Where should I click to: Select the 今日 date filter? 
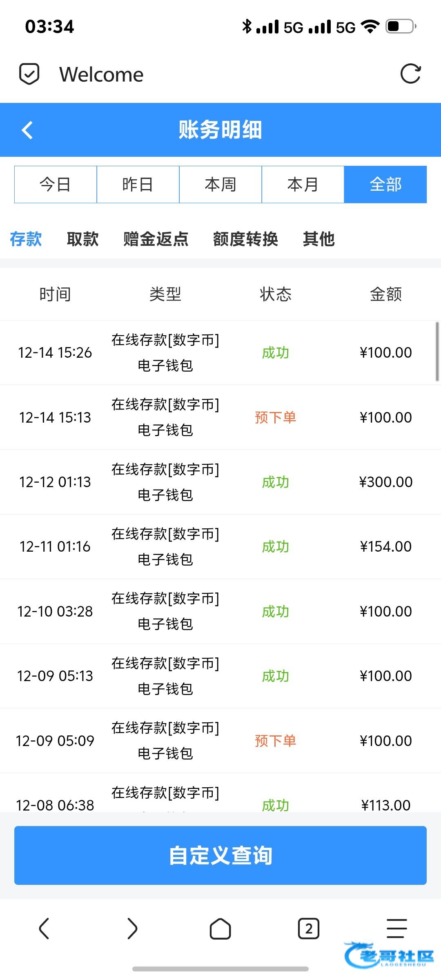(56, 185)
